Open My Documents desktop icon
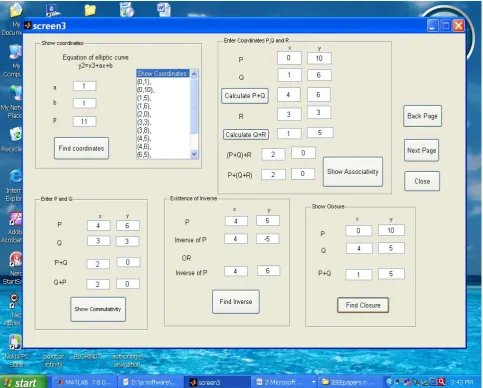This screenshot has width=483, height=388. pyautogui.click(x=15, y=10)
